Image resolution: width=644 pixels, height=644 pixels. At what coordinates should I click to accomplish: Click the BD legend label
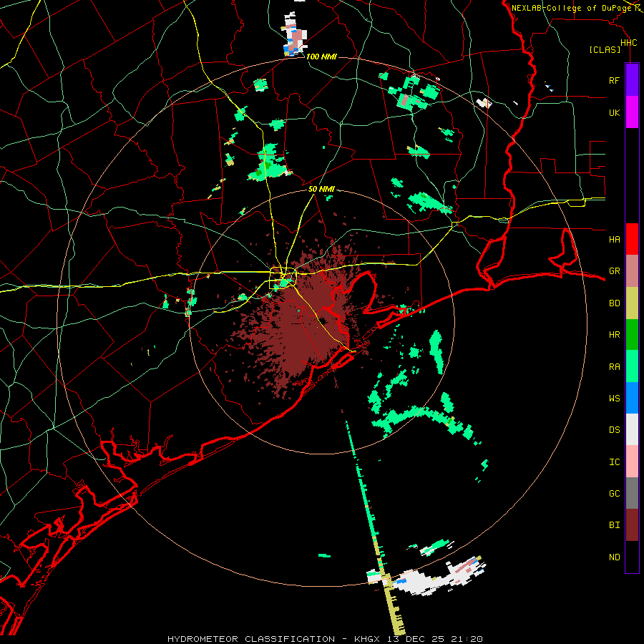pos(614,303)
